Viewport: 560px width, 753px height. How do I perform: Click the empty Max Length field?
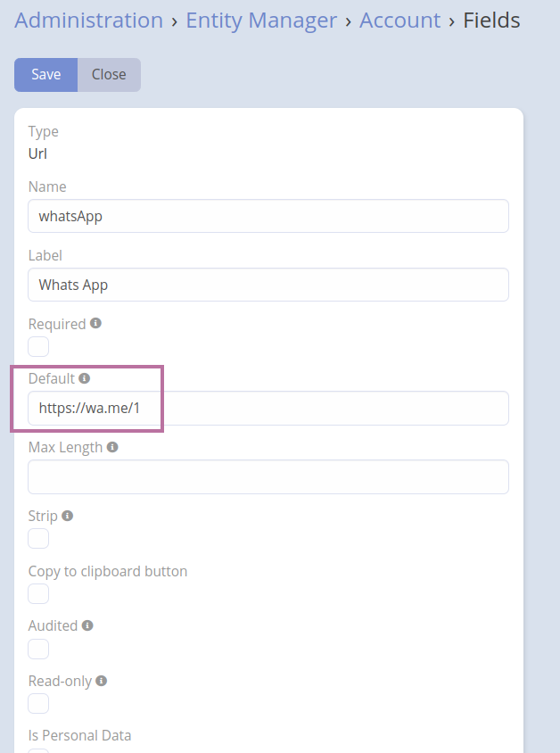[x=268, y=477]
